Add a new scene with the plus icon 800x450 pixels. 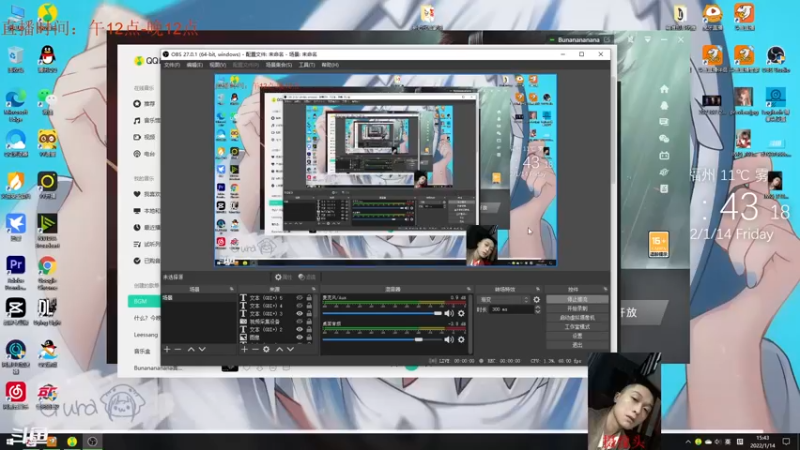(167, 349)
